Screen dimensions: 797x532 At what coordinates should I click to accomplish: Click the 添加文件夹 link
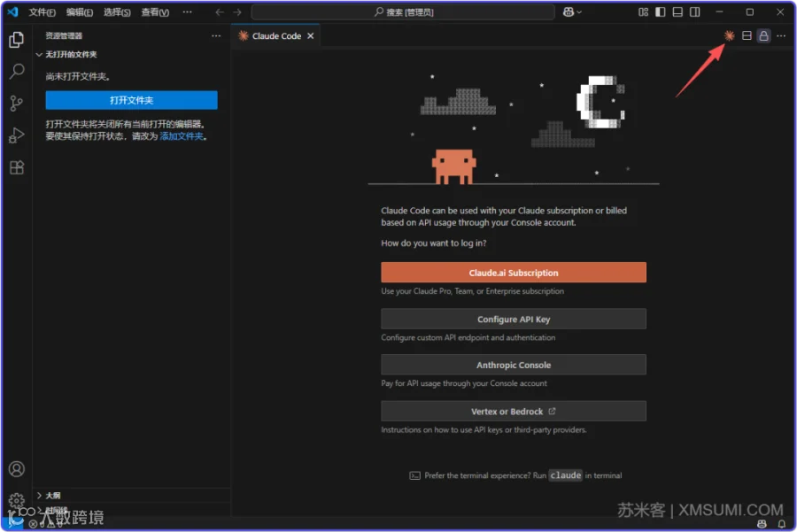(x=181, y=136)
